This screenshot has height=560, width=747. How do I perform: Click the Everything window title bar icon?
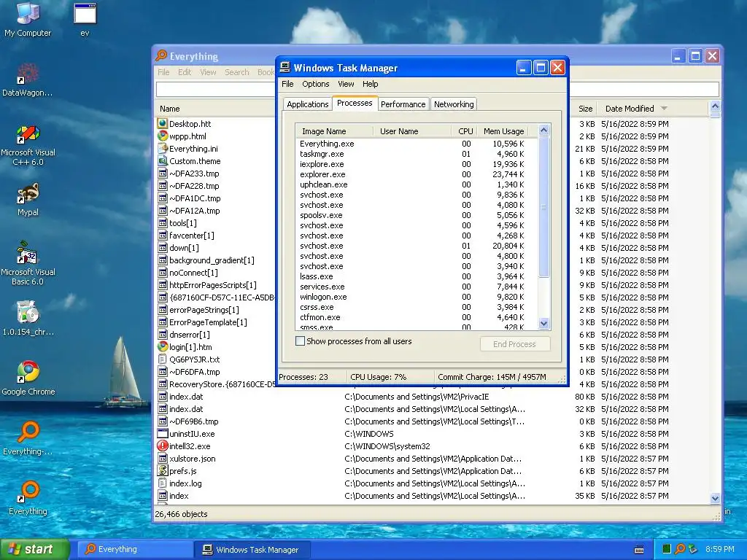[161, 55]
